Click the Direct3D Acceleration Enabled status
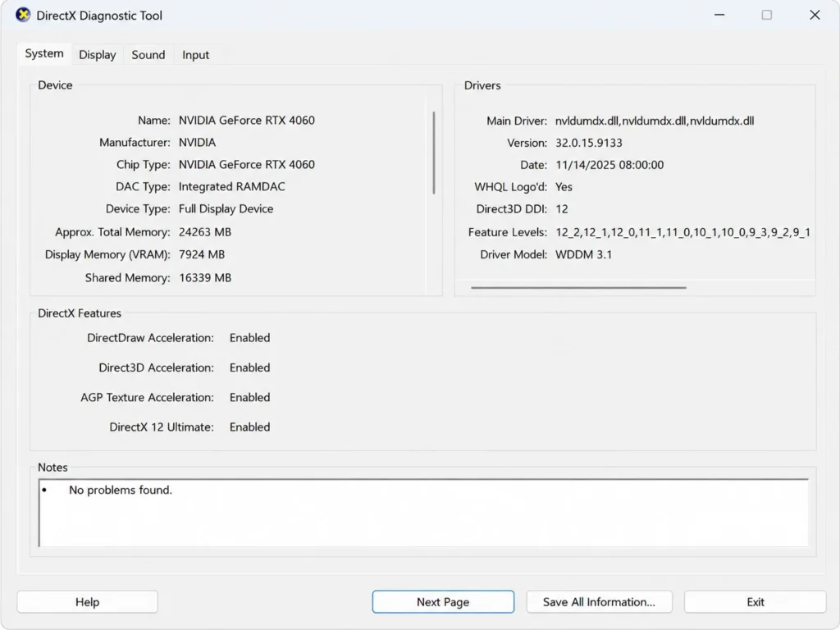 pos(249,367)
